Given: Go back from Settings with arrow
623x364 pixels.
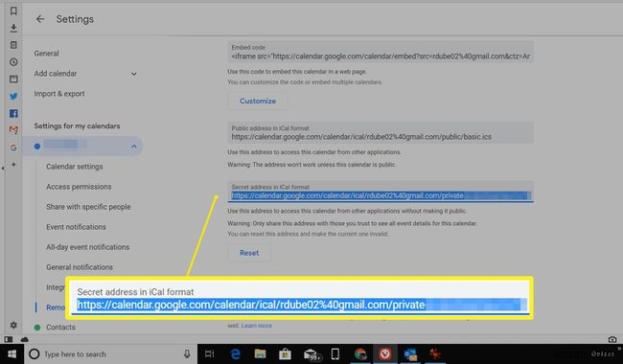Looking at the screenshot, I should click(40, 19).
